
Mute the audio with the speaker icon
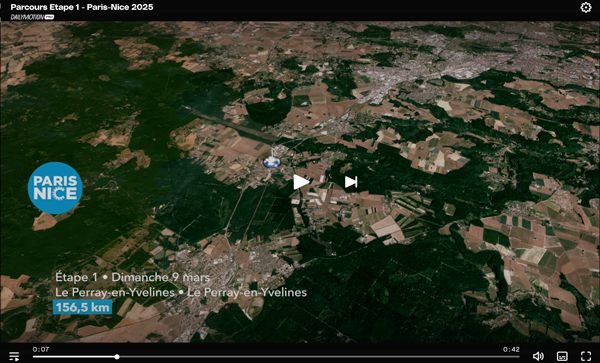coord(538,356)
